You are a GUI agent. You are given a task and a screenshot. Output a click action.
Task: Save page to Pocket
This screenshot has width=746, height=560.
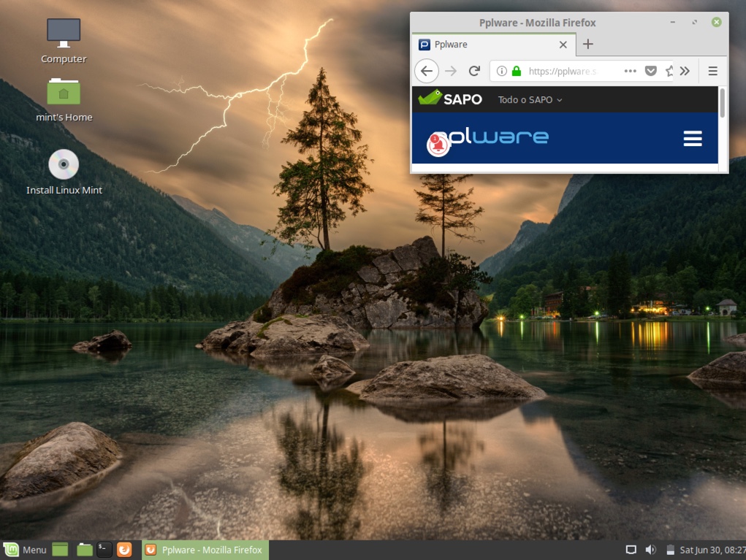(650, 71)
